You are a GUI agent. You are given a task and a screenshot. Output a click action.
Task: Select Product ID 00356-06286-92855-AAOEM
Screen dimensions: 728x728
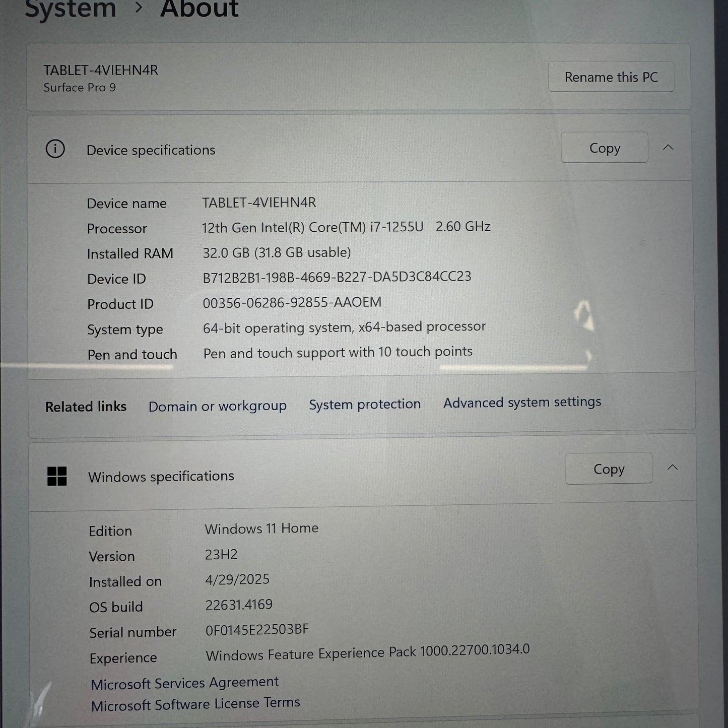292,302
